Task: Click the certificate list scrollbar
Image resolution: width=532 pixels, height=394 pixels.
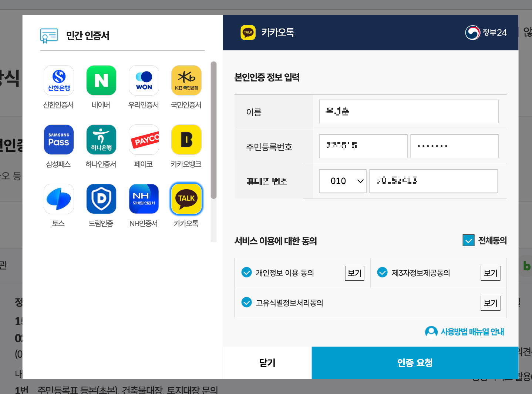Action: pos(213,130)
